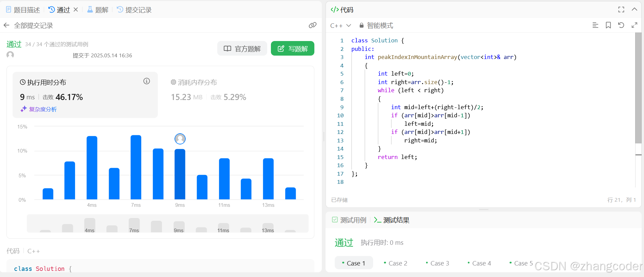Expand the editor with diagonal arrows icon
This screenshot has height=277, width=644.
pyautogui.click(x=634, y=25)
